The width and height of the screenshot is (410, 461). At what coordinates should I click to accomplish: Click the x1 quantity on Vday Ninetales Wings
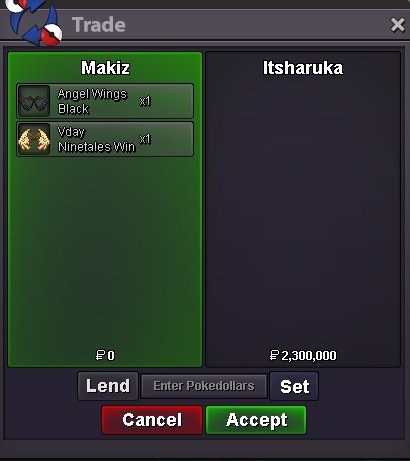point(145,139)
